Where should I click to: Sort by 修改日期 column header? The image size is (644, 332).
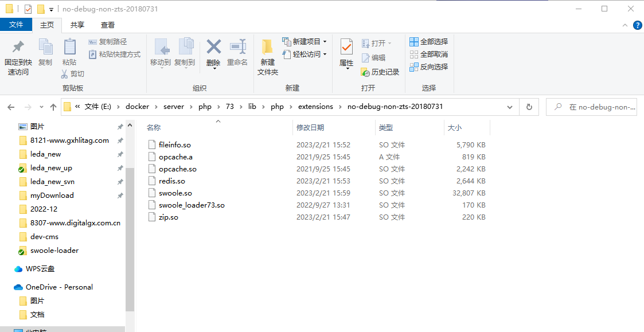(x=310, y=128)
